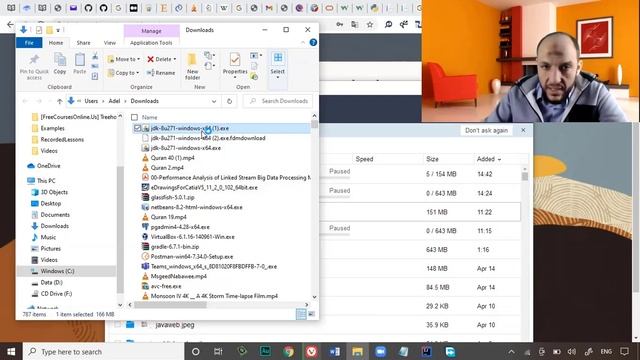Collapse the ribbon with the chevron

pos(303,42)
